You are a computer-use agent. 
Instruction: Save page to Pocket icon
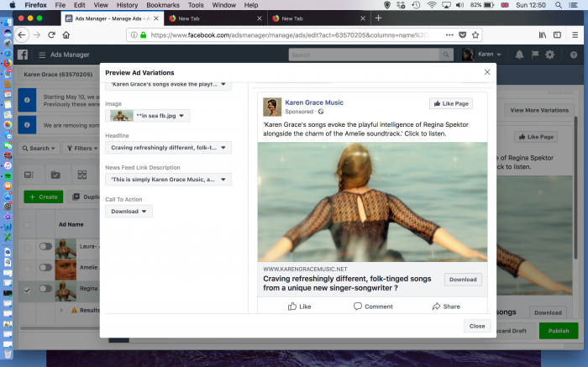click(x=463, y=35)
